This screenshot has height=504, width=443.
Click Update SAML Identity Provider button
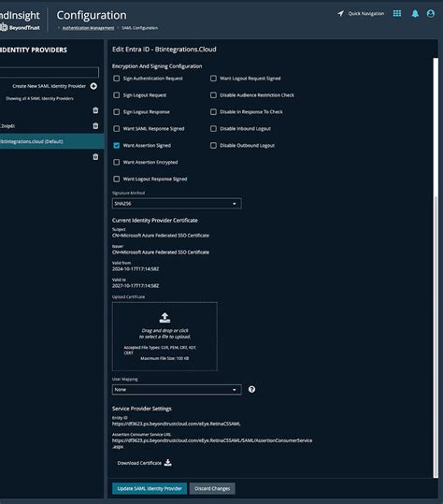click(x=150, y=488)
